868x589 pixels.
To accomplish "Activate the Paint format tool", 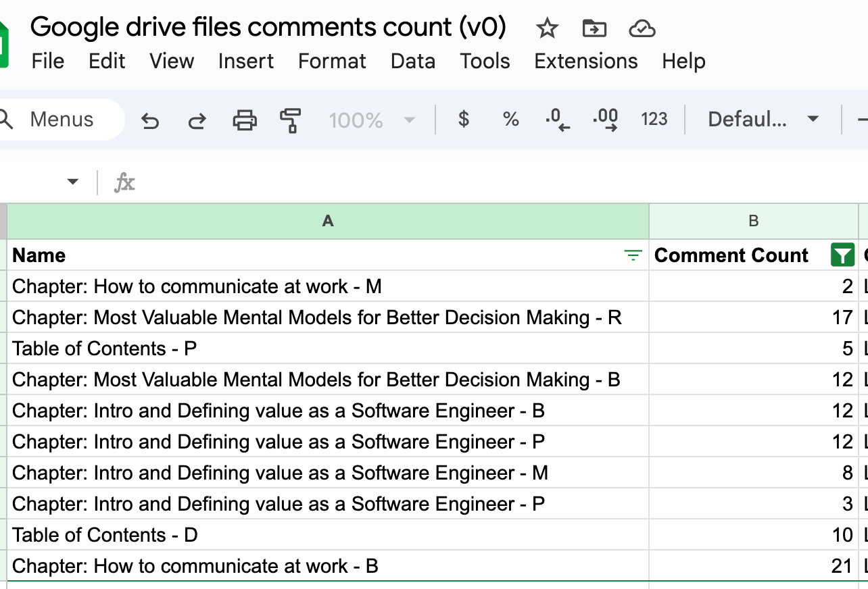I will click(x=291, y=119).
